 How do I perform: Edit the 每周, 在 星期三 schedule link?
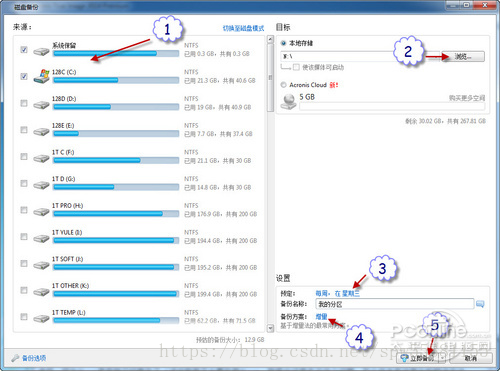click(338, 293)
